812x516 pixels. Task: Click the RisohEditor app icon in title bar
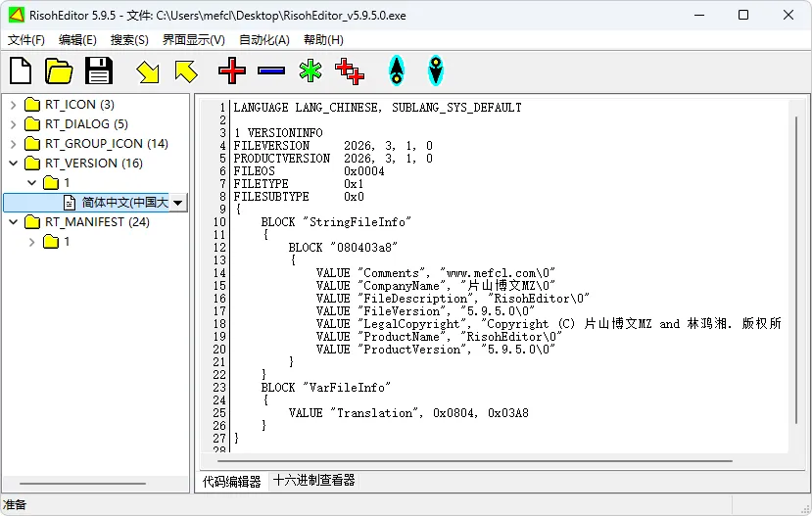click(x=16, y=15)
